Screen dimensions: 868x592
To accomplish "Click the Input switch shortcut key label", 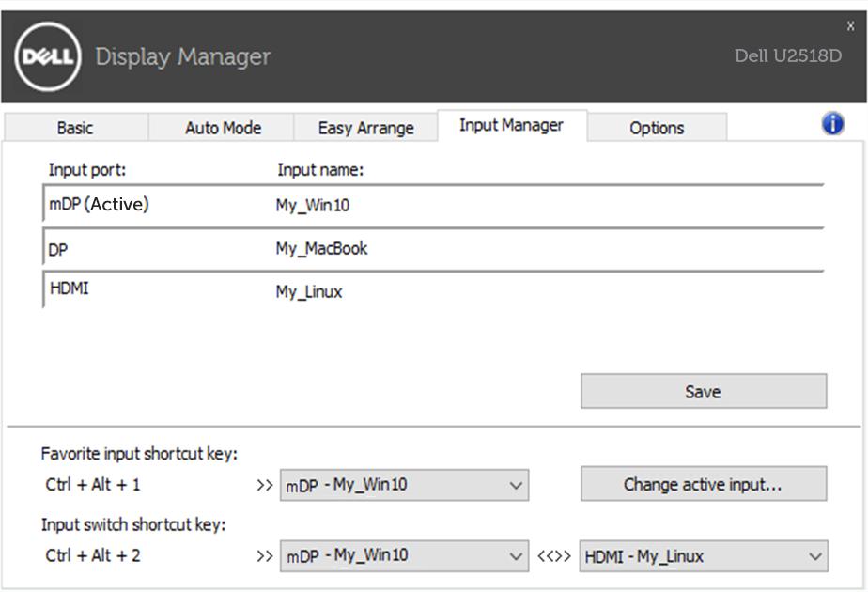I will pos(133,524).
